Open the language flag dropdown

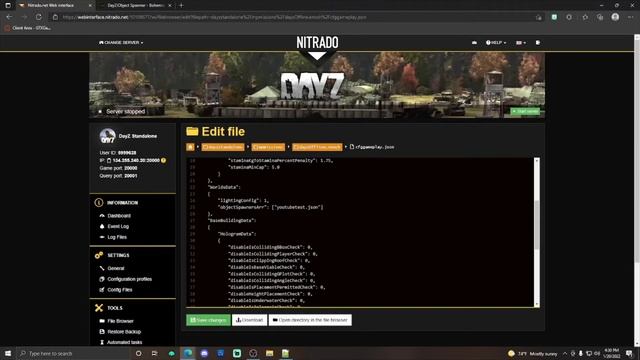click(520, 42)
